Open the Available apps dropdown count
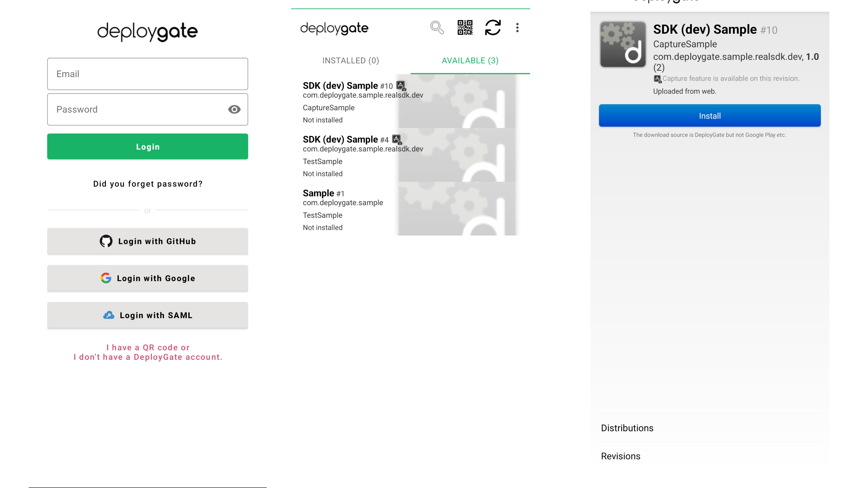The image size is (868, 488). pyautogui.click(x=493, y=61)
